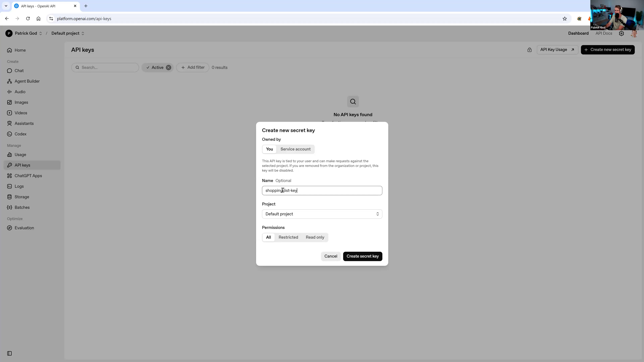
Task: View site information icon in address bar
Action: point(51,19)
